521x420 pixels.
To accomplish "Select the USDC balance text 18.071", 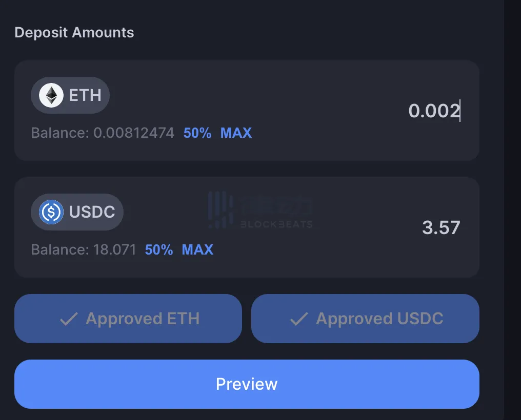I will [115, 250].
